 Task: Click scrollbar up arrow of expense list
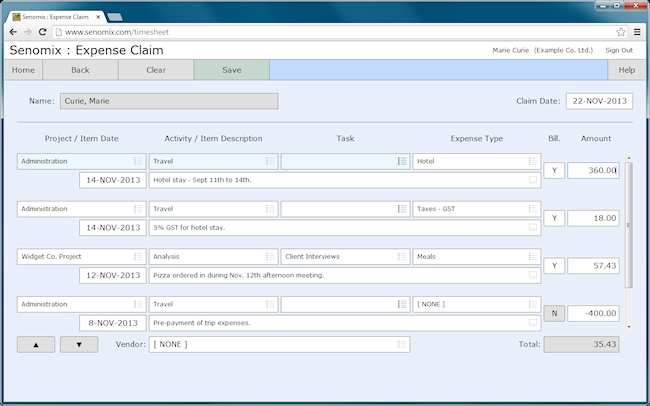[x=629, y=158]
